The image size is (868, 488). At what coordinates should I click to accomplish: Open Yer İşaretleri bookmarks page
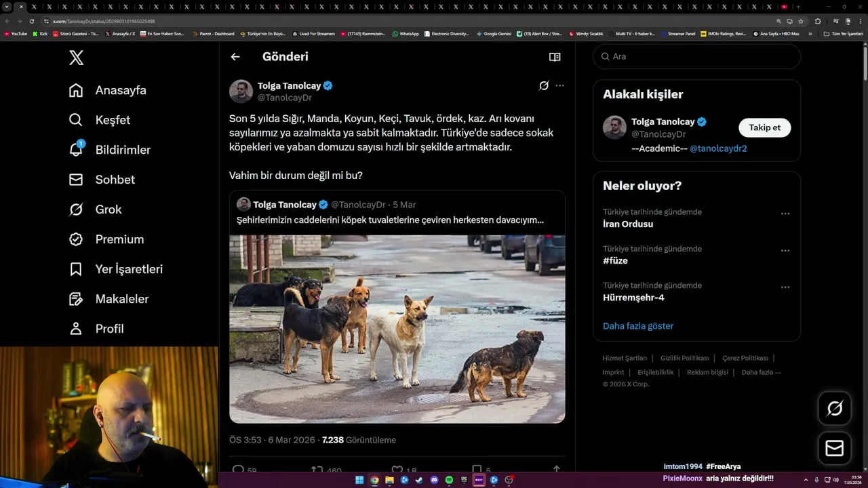pos(116,269)
